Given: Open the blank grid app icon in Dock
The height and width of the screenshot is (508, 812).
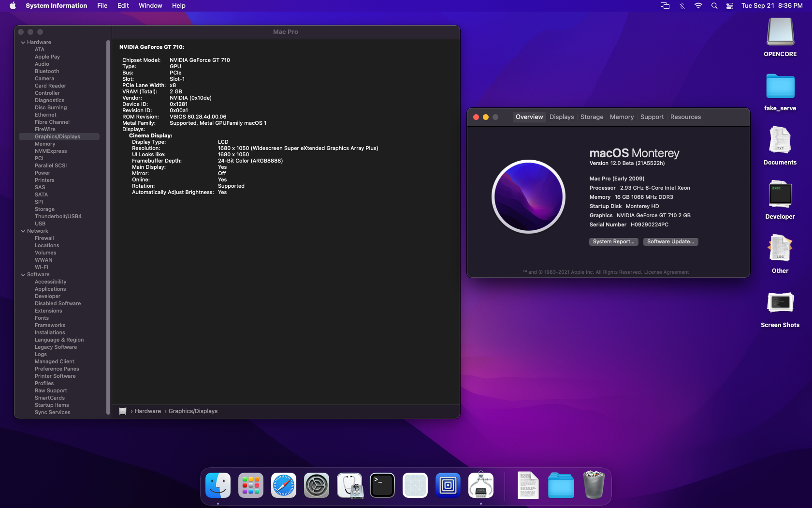Looking at the screenshot, I should coord(415,485).
